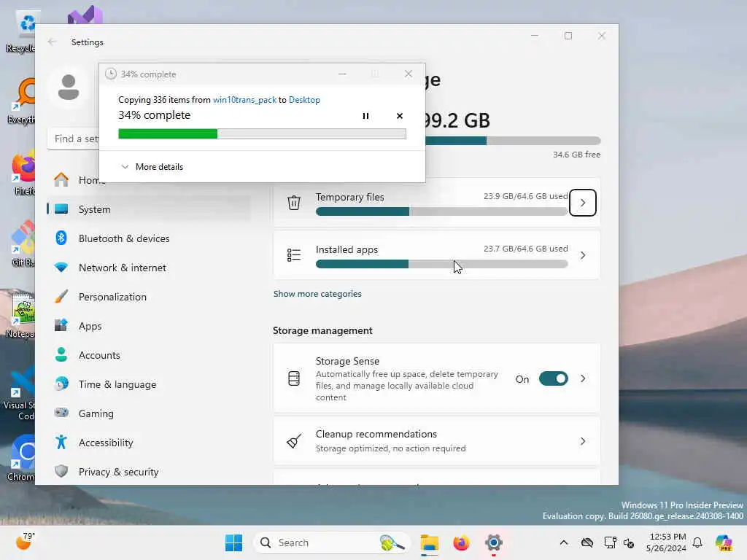Open Accessibility settings category
This screenshot has width=747, height=560.
[149, 443]
